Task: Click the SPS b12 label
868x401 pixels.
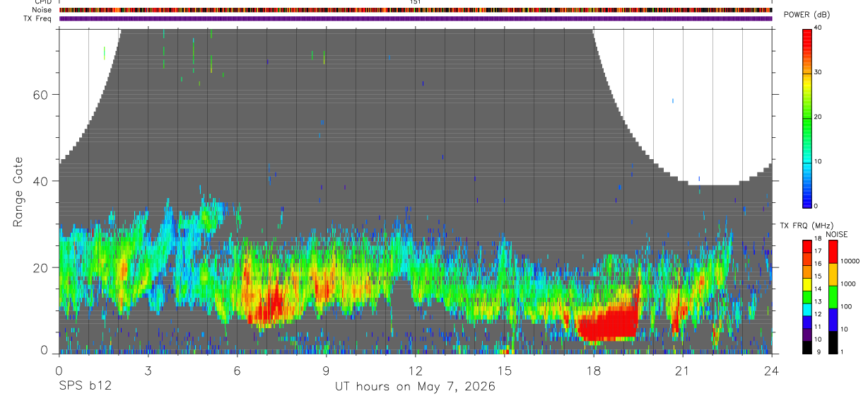Action: click(86, 387)
